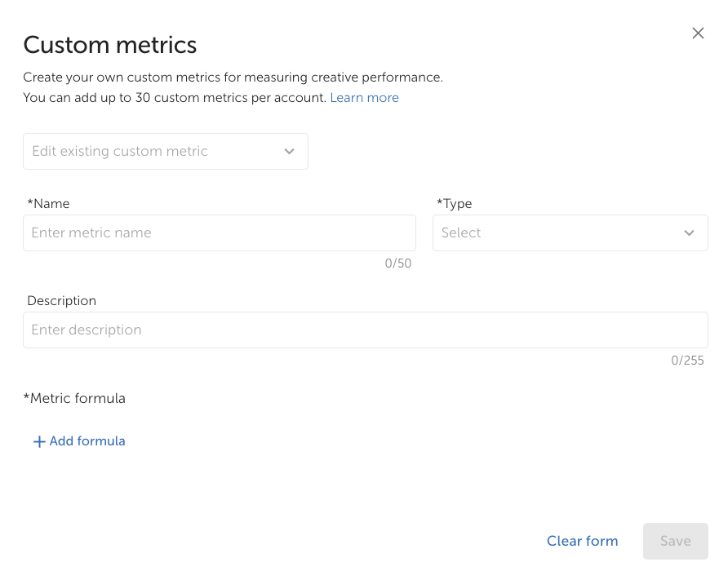Click Clear form
Screen dimensions: 728x580
coord(582,541)
